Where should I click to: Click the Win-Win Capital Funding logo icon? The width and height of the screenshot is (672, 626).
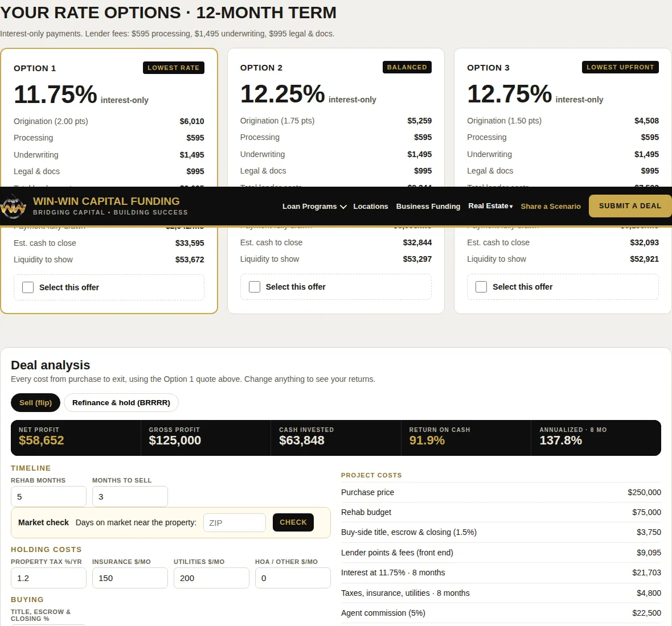point(13,206)
